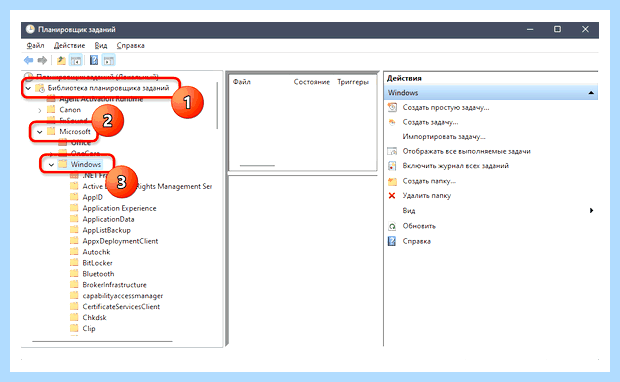The image size is (620, 382).
Task: Click the Up one level folder icon
Action: point(61,60)
